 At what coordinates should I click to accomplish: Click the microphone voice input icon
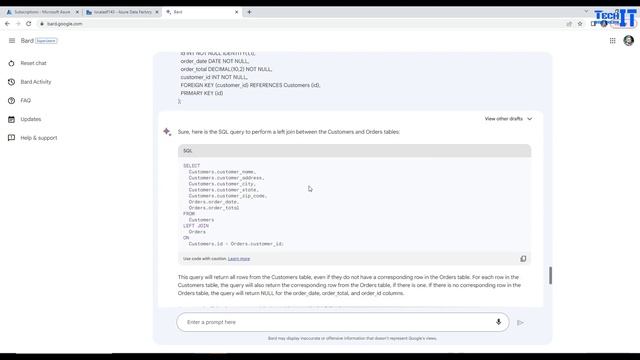[x=498, y=322]
